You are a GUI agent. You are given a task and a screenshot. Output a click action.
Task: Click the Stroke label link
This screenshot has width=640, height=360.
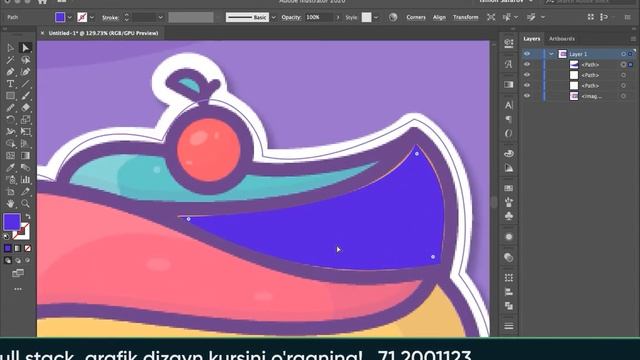click(110, 18)
